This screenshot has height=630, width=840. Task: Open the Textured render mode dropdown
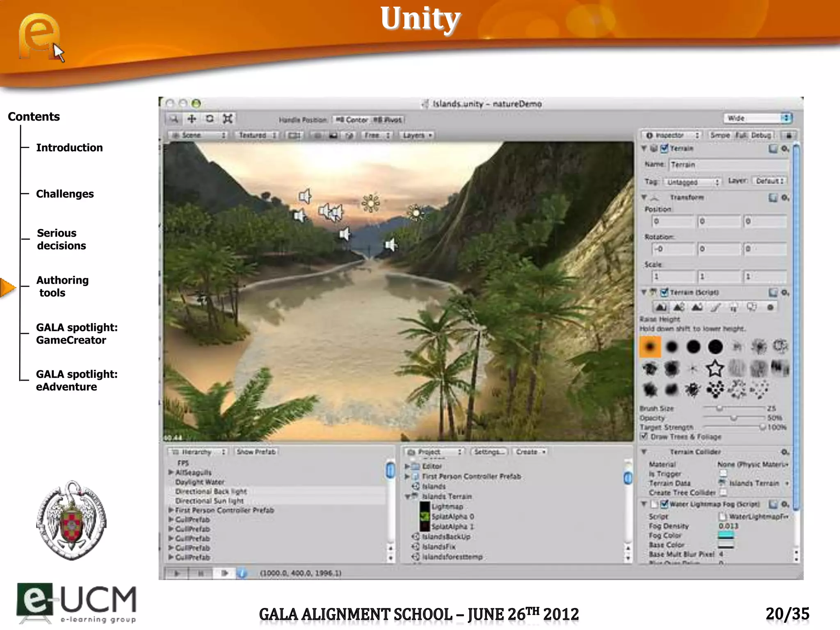258,135
